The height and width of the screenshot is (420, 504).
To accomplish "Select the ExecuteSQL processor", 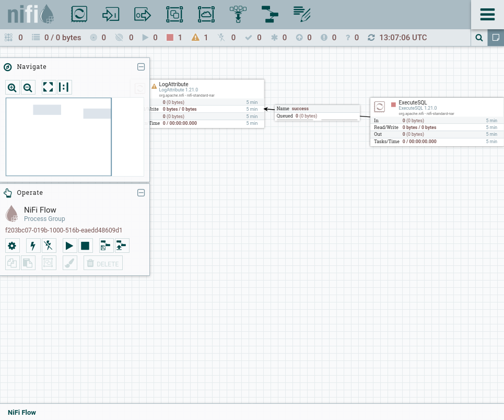I will point(437,122).
